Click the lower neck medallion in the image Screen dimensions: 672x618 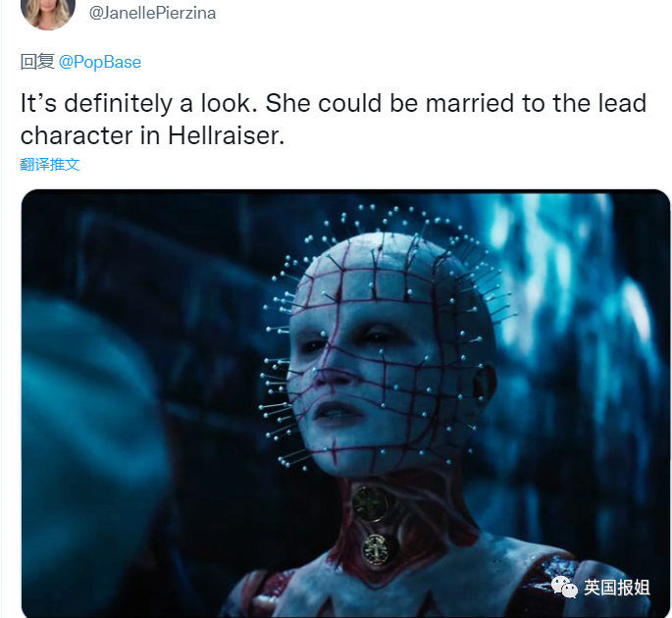pyautogui.click(x=377, y=549)
